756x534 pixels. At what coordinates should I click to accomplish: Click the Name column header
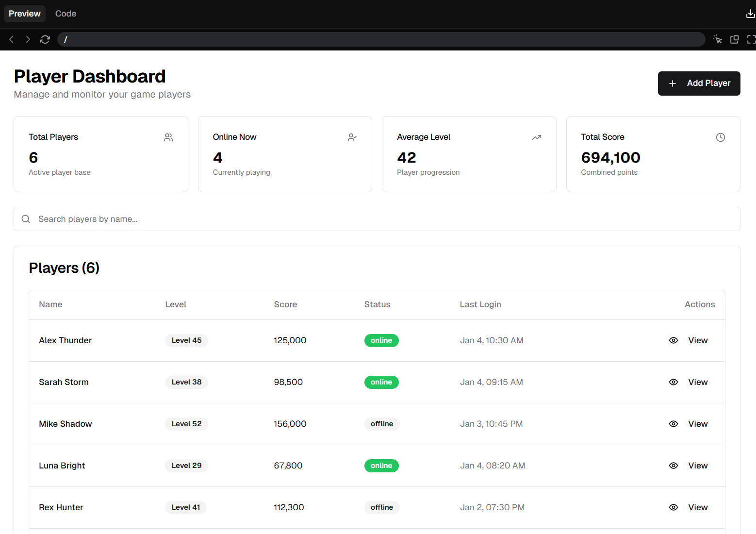(50, 304)
